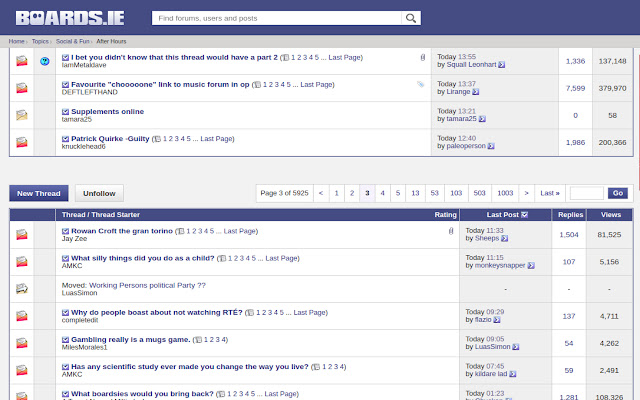
Task: Sort by Replies column header
Action: click(571, 215)
